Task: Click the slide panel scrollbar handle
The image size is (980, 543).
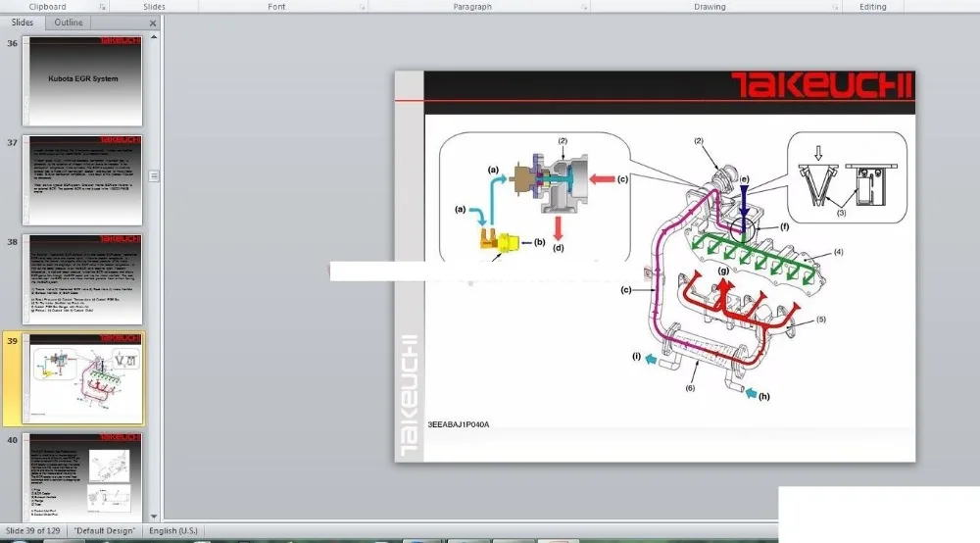Action: 154,175
